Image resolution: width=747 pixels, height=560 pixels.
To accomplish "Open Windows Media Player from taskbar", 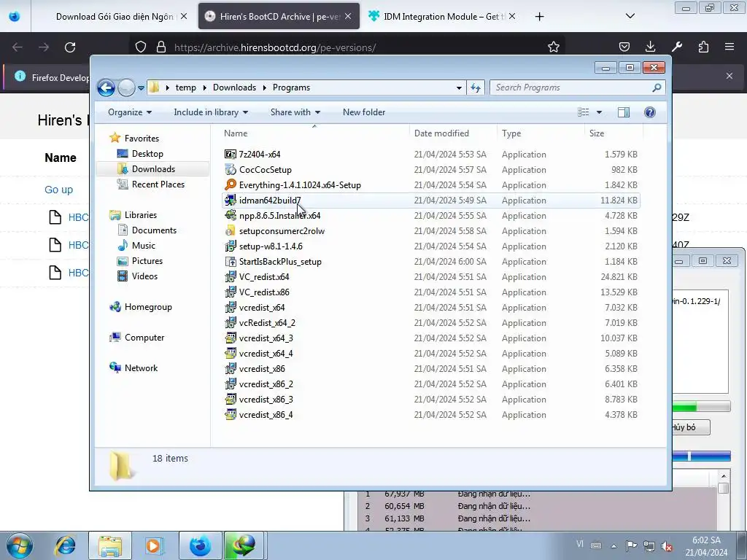I will pyautogui.click(x=153, y=545).
